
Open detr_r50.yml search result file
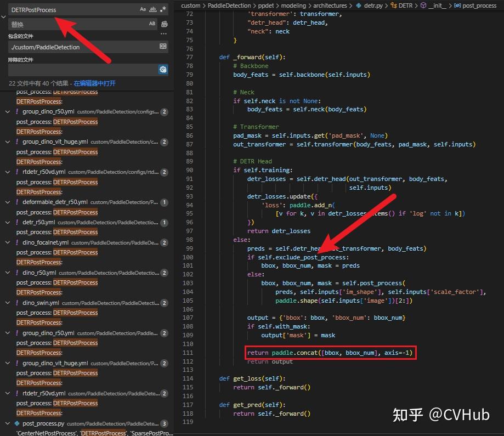pos(39,222)
